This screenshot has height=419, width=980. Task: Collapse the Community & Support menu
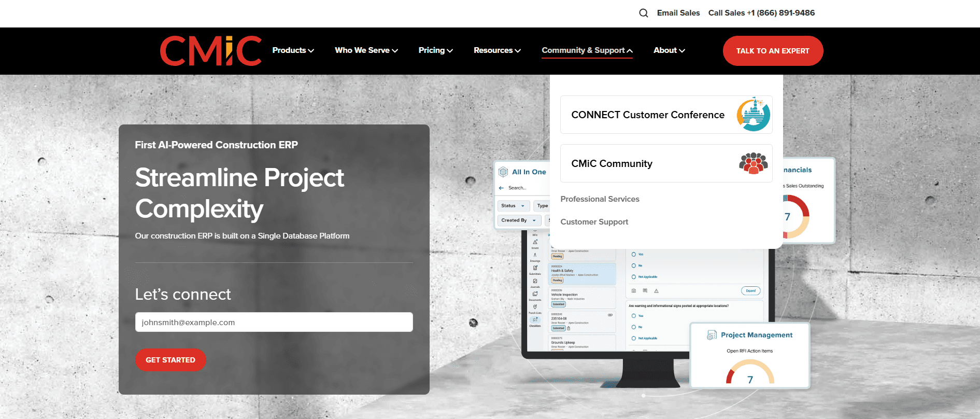pos(587,50)
